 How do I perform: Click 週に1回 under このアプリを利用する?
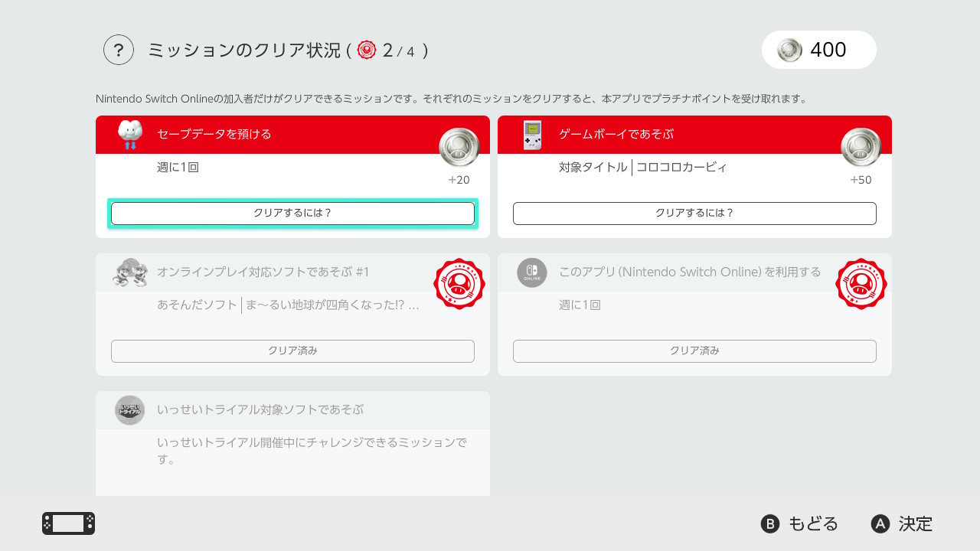(x=580, y=305)
